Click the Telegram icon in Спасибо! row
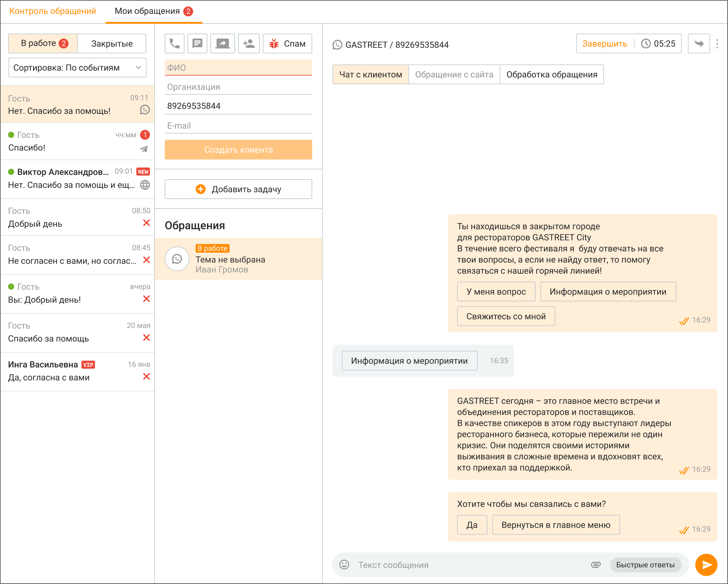The width and height of the screenshot is (728, 584). [144, 149]
